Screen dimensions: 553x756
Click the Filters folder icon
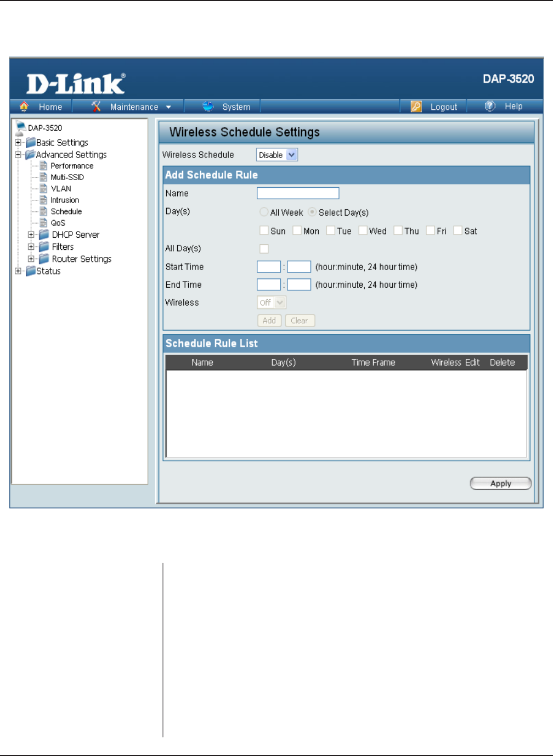pos(44,247)
